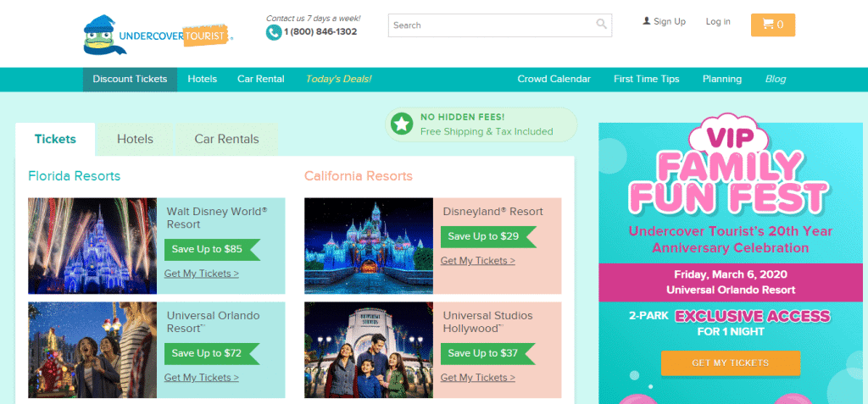This screenshot has height=404, width=868.
Task: Click the Sign Up link
Action: [670, 21]
